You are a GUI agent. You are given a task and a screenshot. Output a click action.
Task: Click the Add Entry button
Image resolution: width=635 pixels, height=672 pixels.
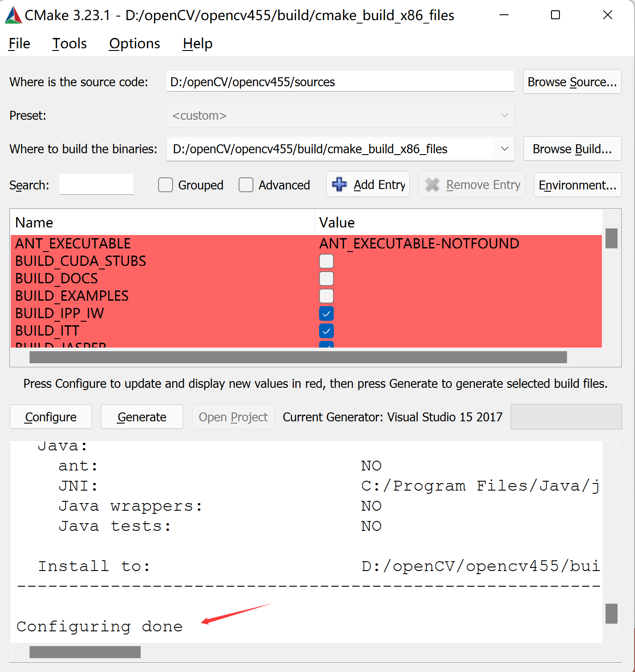(368, 184)
